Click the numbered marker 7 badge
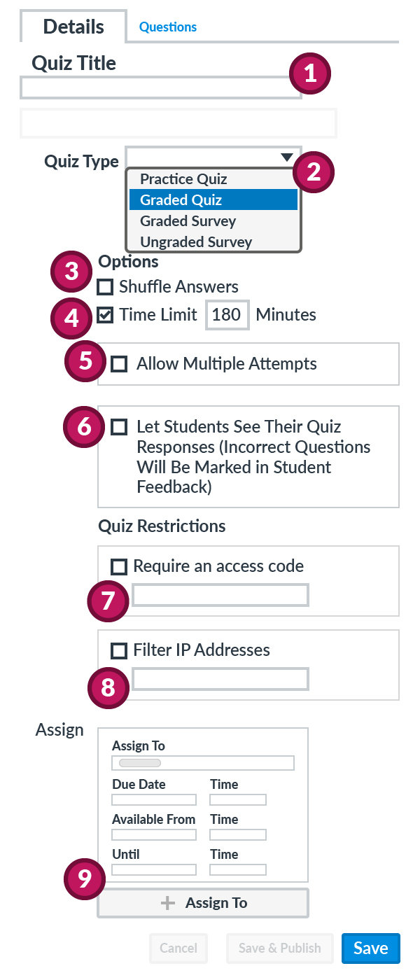 tap(108, 601)
